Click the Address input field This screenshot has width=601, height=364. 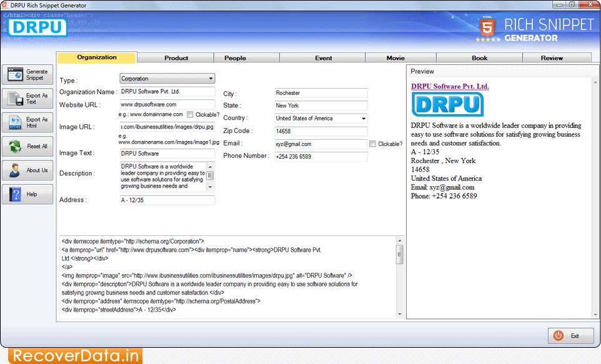pos(167,200)
